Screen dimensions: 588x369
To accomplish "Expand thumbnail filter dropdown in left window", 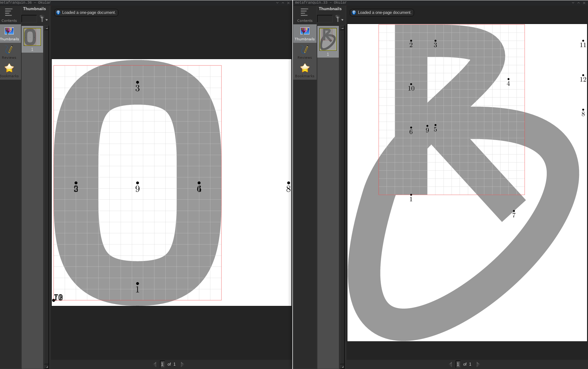I will pyautogui.click(x=43, y=19).
